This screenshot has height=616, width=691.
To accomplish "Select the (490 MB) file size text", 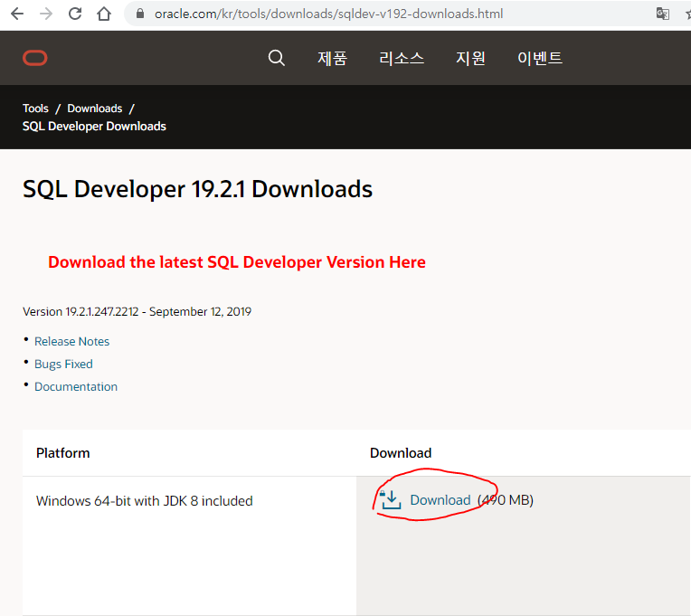I will pos(506,500).
